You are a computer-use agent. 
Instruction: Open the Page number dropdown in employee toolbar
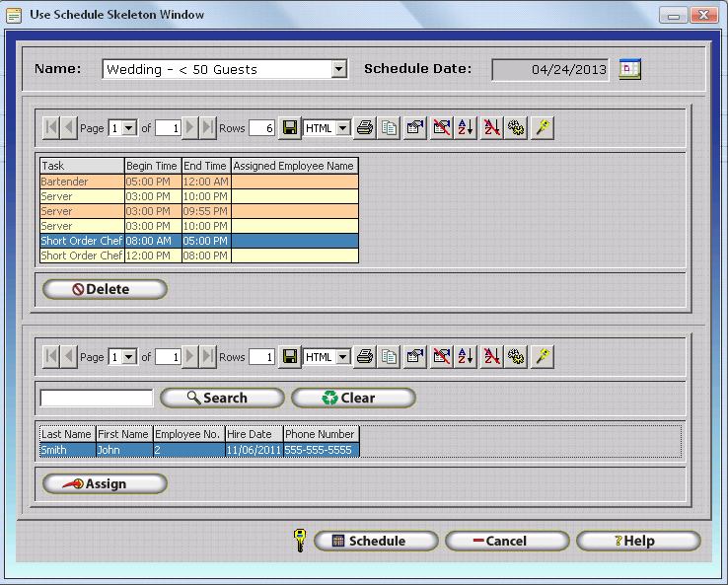click(129, 357)
